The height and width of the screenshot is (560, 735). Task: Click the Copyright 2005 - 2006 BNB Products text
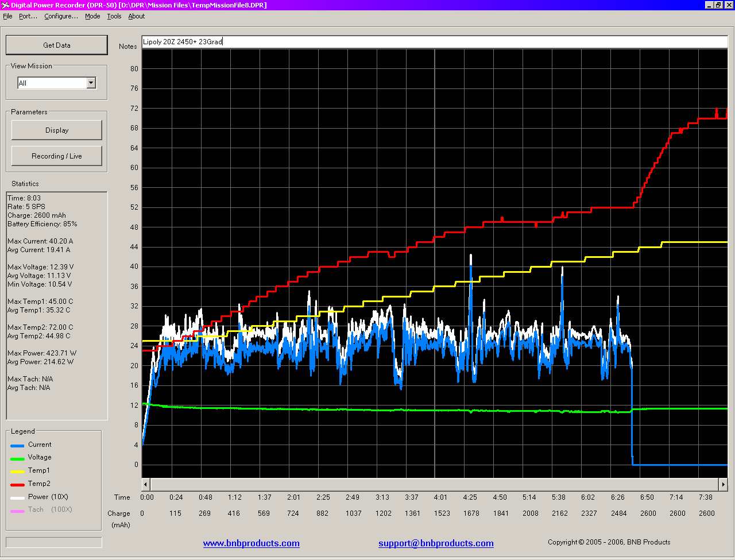[609, 542]
